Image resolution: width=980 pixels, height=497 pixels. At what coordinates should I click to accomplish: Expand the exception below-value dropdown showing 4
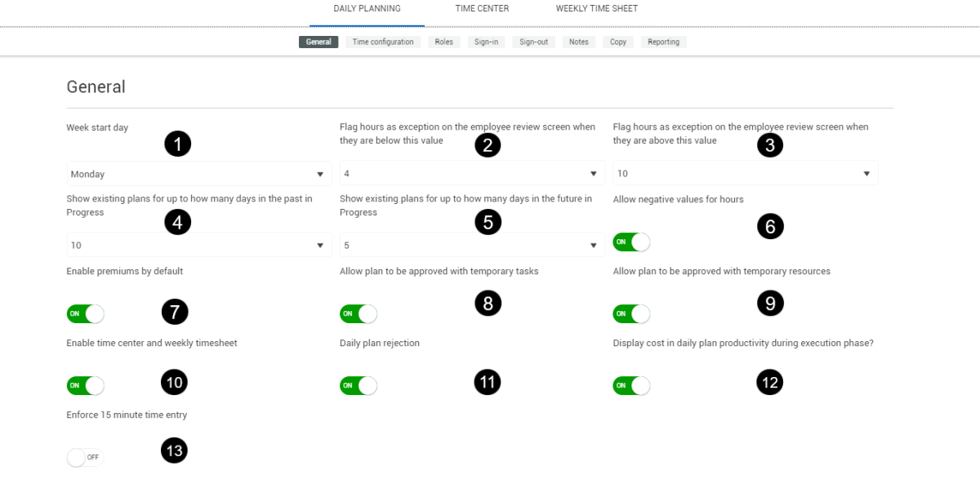[472, 174]
